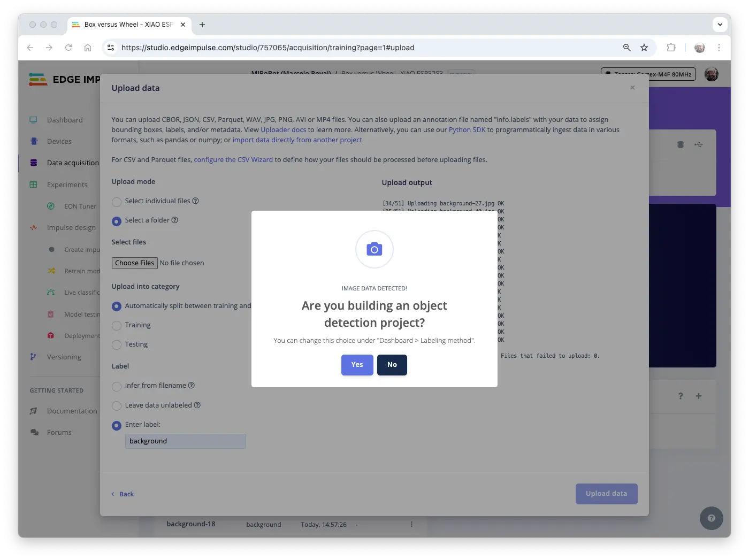Click into the label text field

(x=185, y=441)
